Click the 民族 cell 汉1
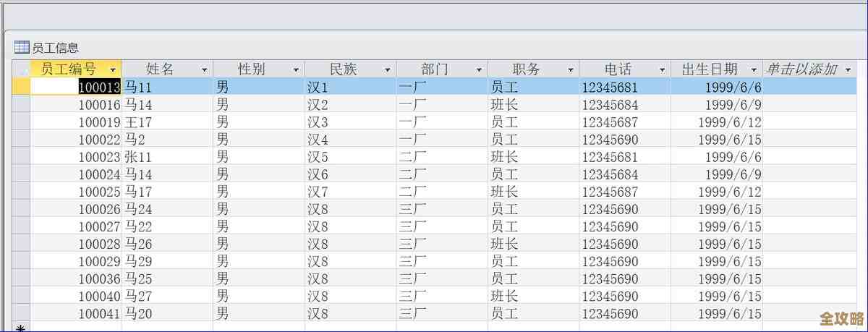 tap(350, 87)
